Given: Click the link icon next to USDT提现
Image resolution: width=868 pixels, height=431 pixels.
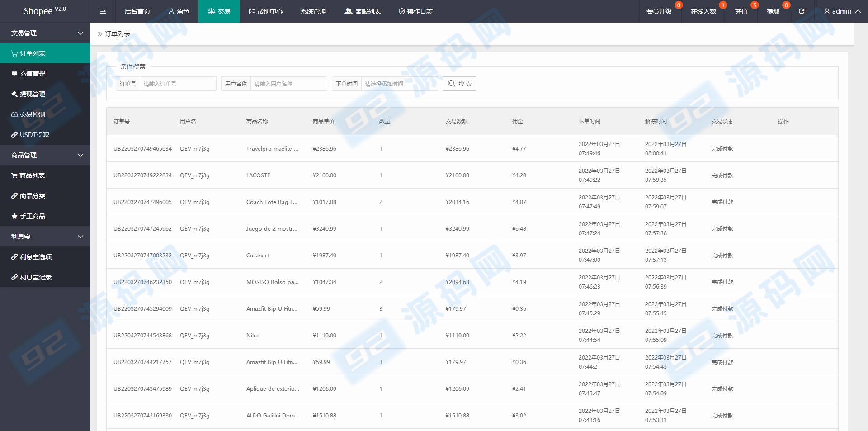Looking at the screenshot, I should coord(14,135).
